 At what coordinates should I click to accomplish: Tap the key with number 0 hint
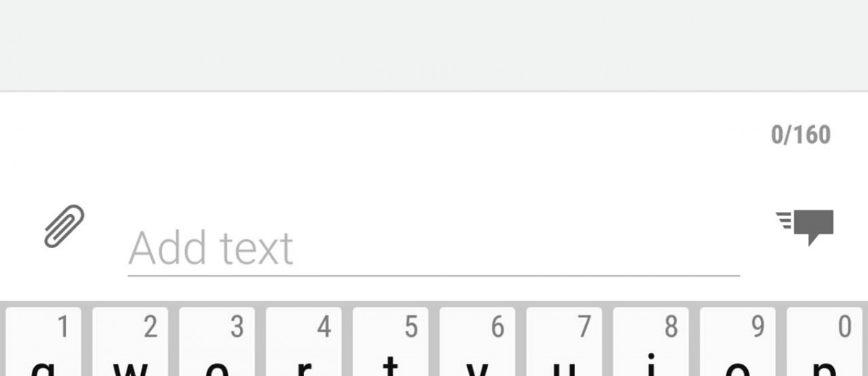825,342
